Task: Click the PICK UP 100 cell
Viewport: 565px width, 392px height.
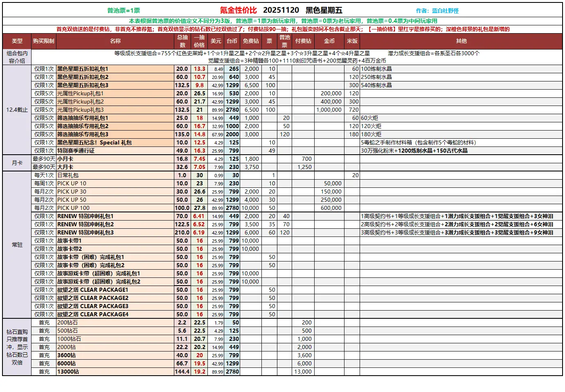Action: coord(73,208)
